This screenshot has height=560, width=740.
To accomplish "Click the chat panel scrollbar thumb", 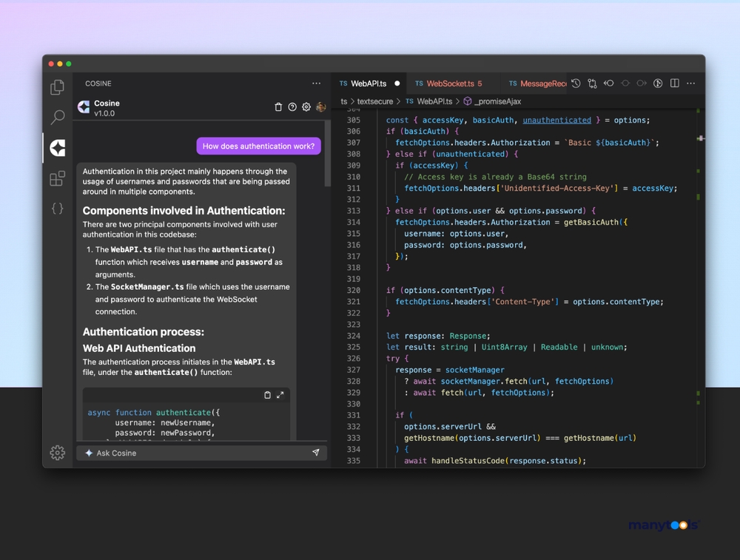I will click(328, 154).
